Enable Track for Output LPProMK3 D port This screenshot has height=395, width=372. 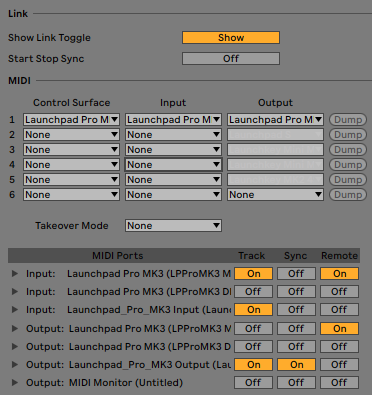click(253, 347)
